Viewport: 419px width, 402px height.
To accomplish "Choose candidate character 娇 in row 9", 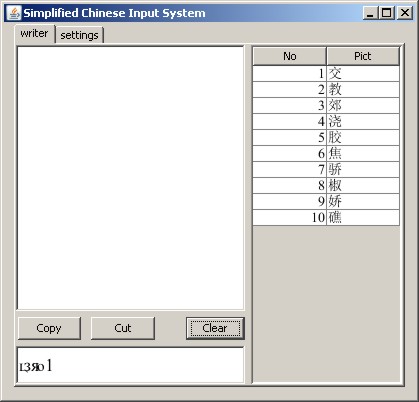I will [363, 202].
